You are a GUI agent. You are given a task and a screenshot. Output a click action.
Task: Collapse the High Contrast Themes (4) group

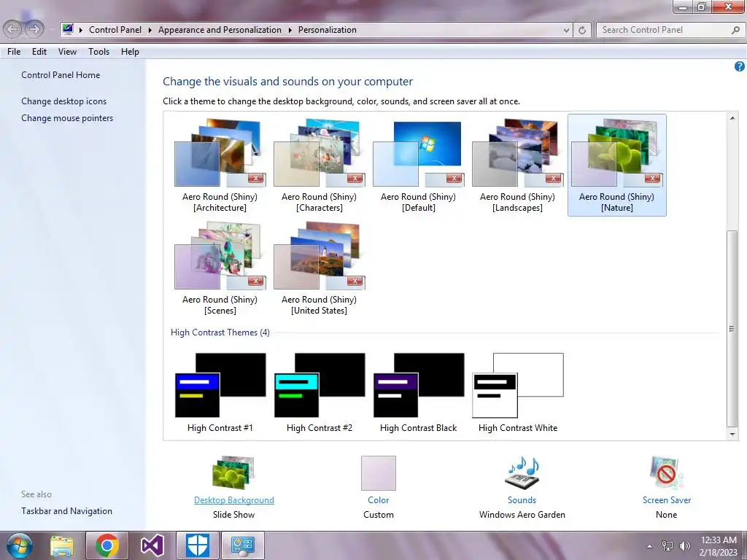pyautogui.click(x=220, y=332)
